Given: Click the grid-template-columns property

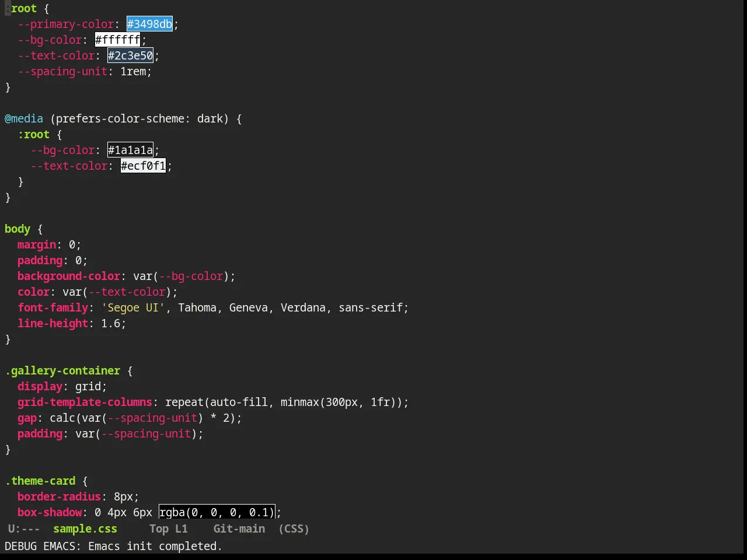Looking at the screenshot, I should point(85,402).
